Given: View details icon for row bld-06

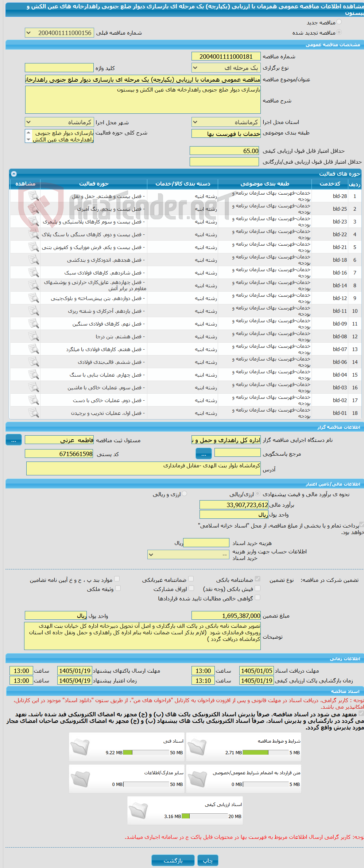Looking at the screenshot, I should tap(34, 362).
